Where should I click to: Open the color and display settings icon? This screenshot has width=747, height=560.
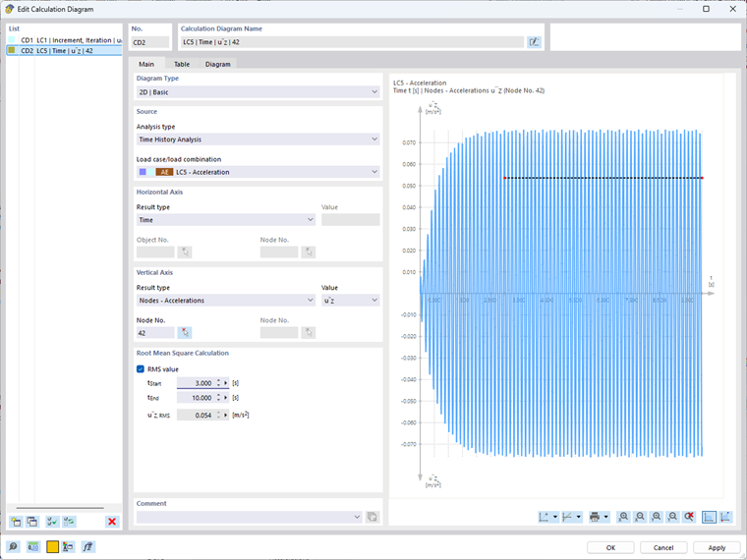[x=69, y=546]
